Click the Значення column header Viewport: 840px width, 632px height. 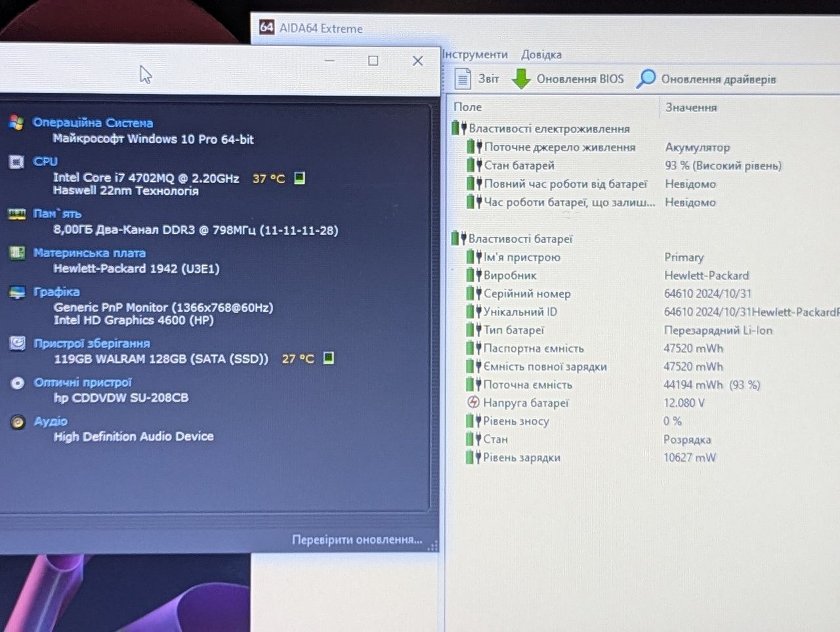(691, 107)
